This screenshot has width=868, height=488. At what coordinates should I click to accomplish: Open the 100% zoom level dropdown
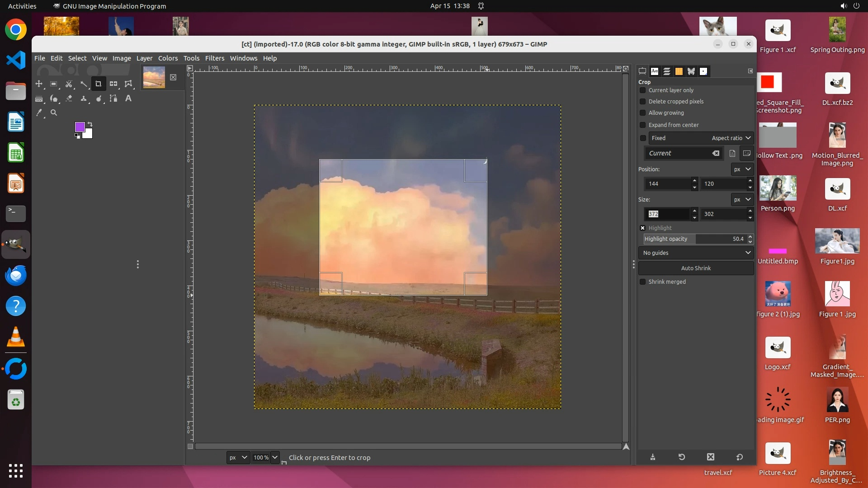coord(275,458)
